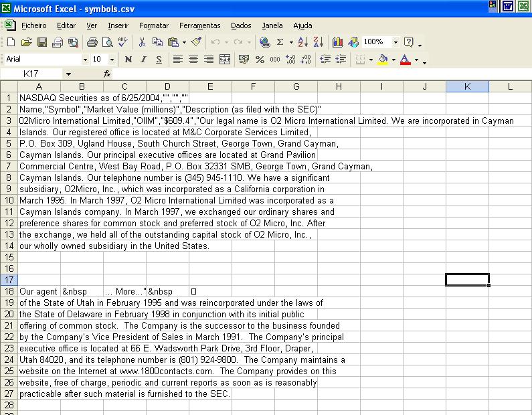
Task: Open the font size 10 dropdown
Action: tap(112, 60)
